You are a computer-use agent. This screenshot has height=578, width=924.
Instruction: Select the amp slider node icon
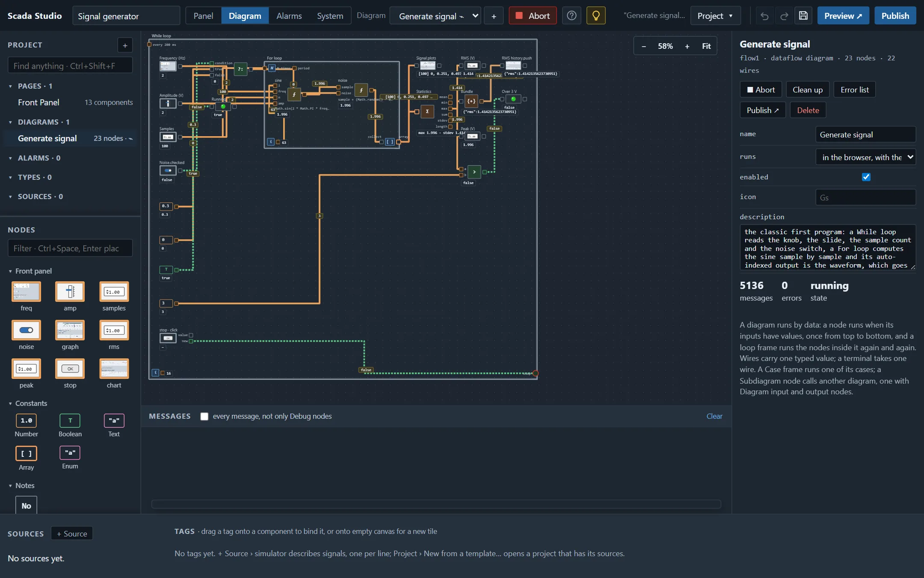[x=70, y=292]
